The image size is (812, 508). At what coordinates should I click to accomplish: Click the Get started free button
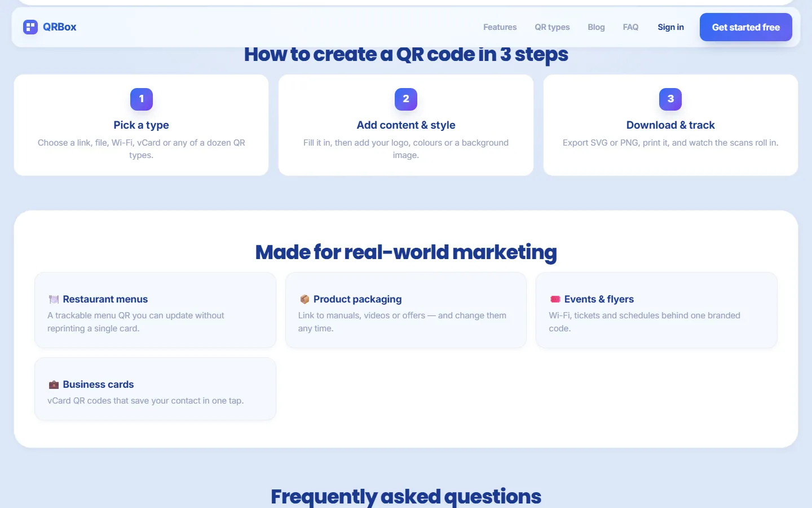coord(746,27)
